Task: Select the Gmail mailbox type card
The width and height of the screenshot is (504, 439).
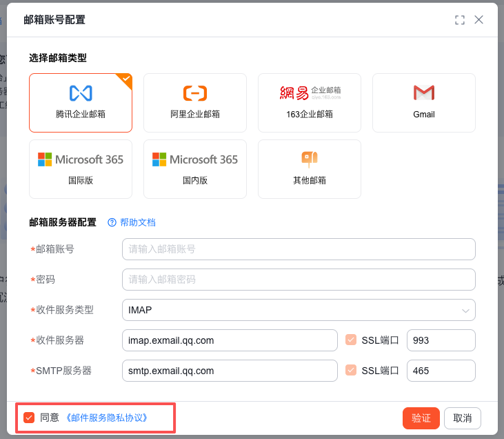Action: [424, 103]
